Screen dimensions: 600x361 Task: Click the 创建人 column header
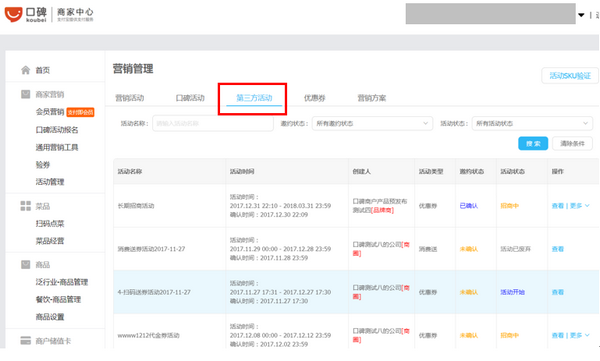click(x=362, y=172)
